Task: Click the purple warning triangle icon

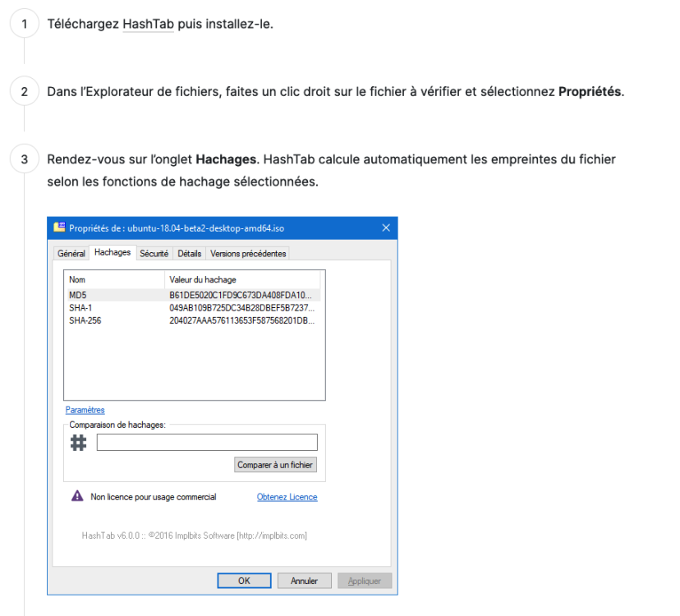Action: 77,496
